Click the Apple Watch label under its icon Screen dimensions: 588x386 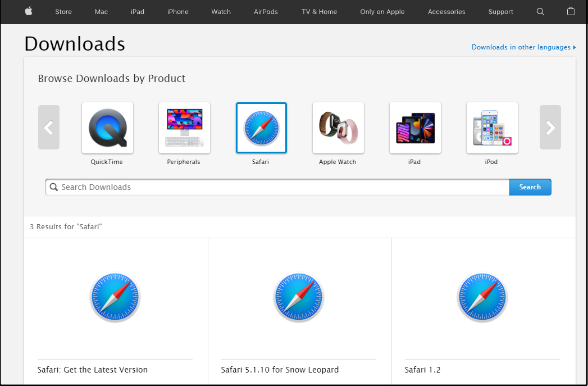coord(338,162)
